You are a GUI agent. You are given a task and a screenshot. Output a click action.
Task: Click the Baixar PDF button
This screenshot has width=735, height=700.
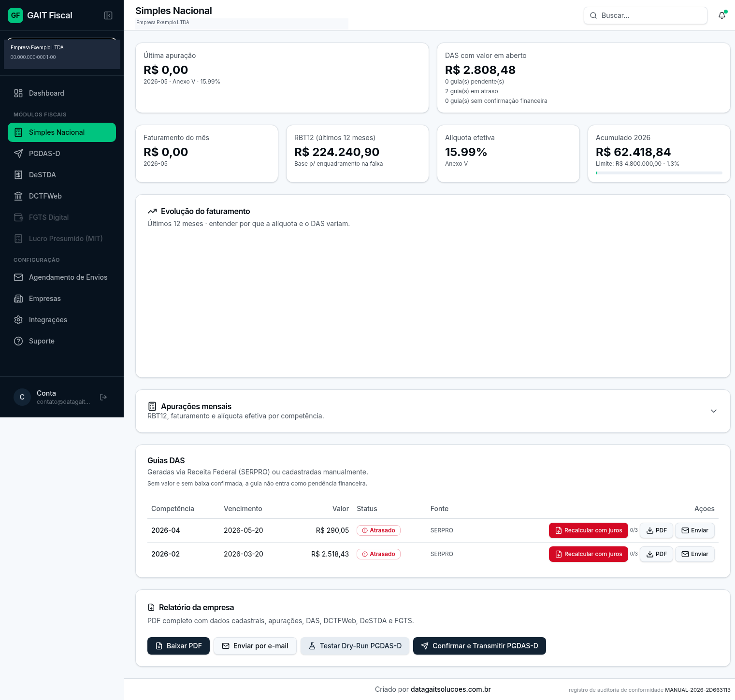coord(178,646)
